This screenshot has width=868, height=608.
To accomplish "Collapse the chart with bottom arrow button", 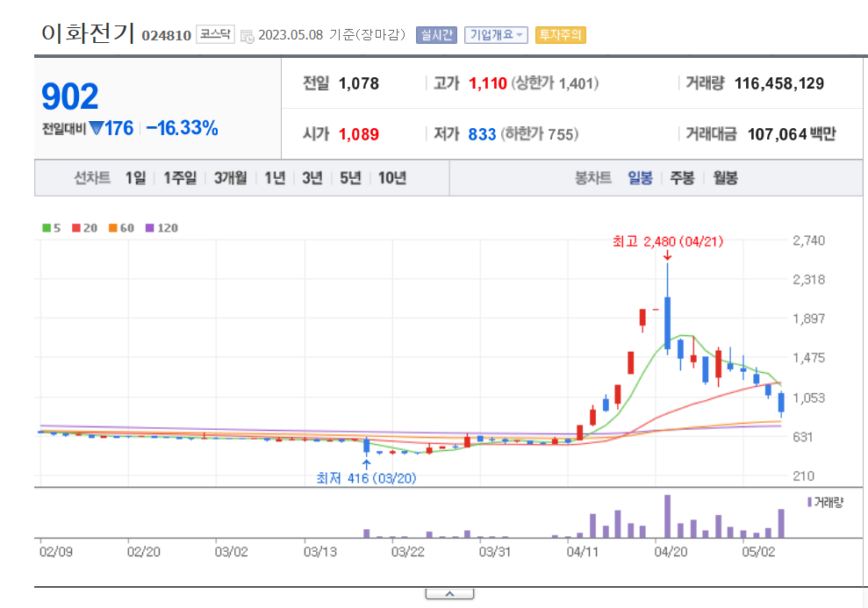I will click(449, 594).
